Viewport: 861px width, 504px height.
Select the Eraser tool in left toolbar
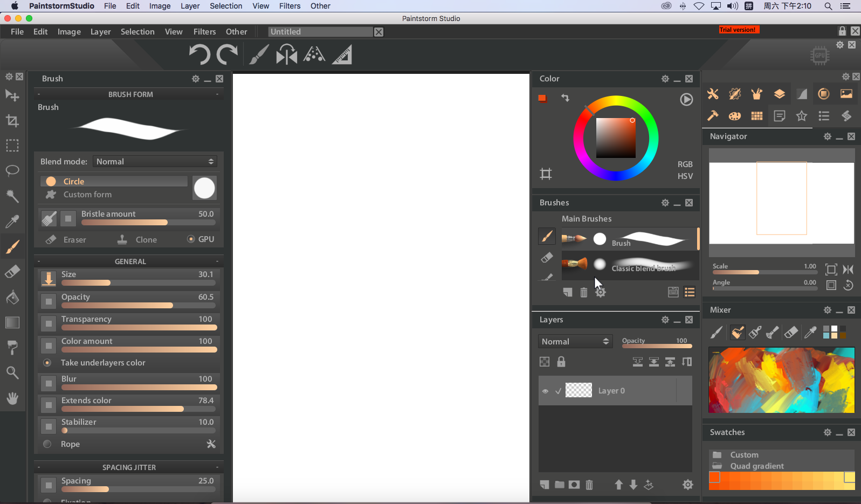click(x=12, y=271)
